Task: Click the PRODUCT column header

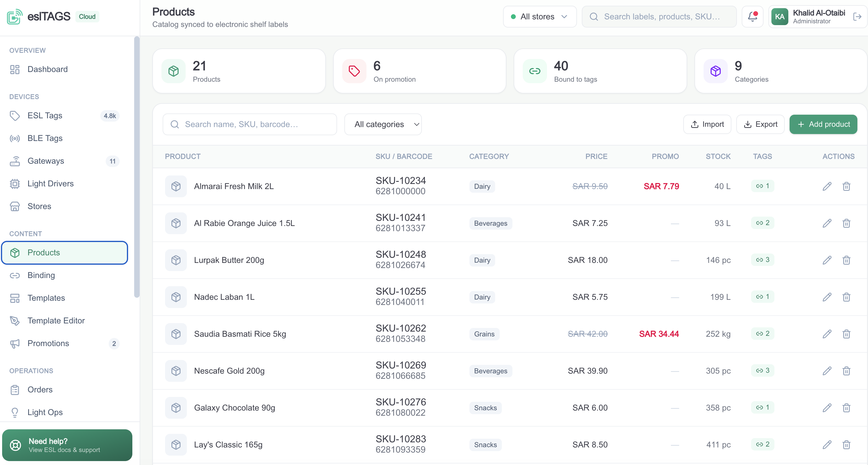Action: 183,156
